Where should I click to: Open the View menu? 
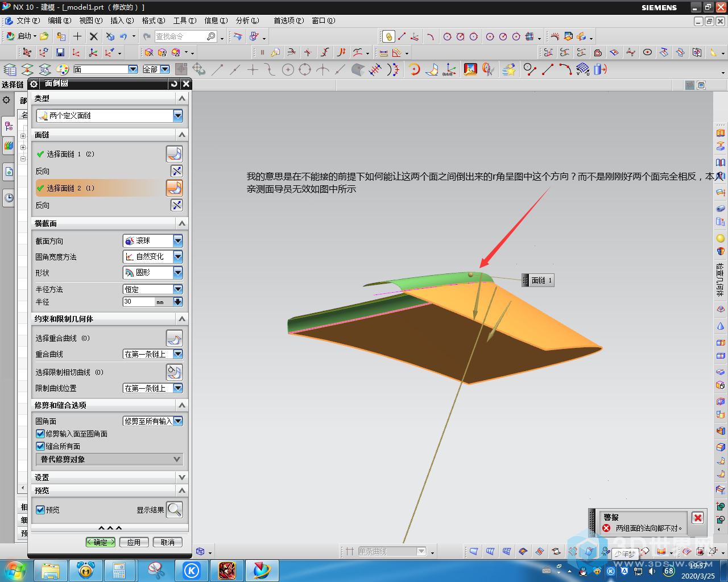coord(90,20)
